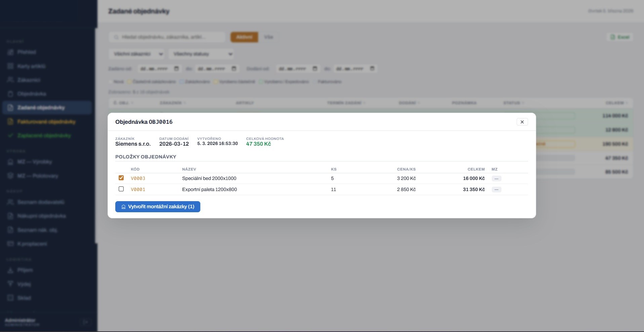The image size is (644, 332).
Task: Expand the Všechny statusy dropdown
Action: click(x=201, y=54)
